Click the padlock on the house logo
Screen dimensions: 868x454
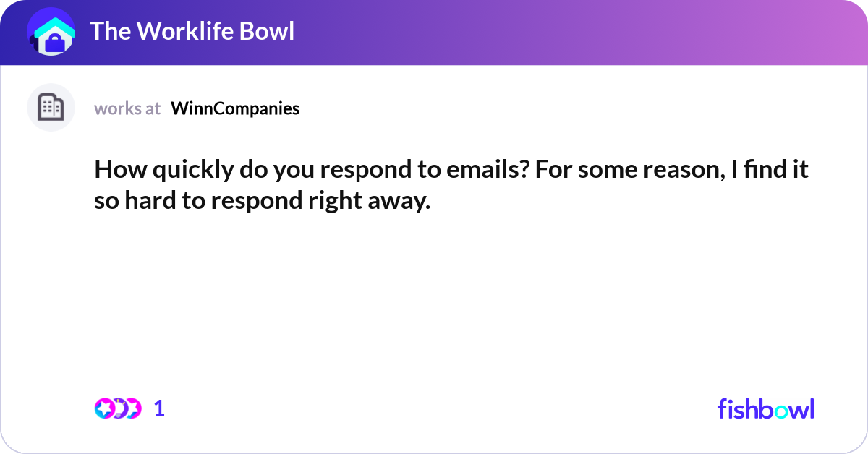(x=54, y=38)
